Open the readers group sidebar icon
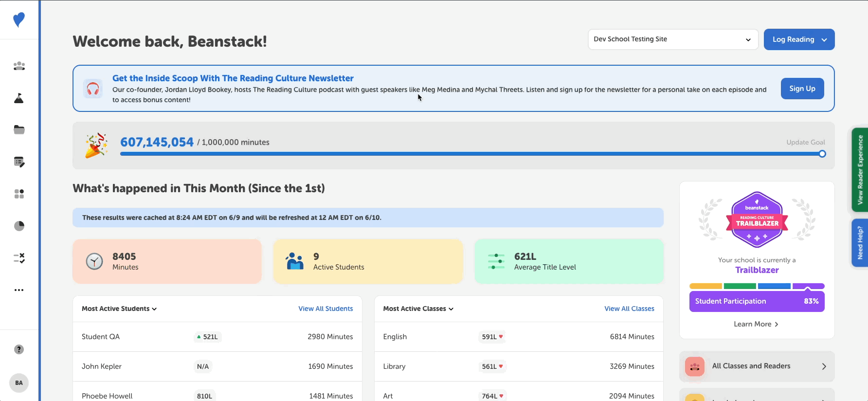 19,66
